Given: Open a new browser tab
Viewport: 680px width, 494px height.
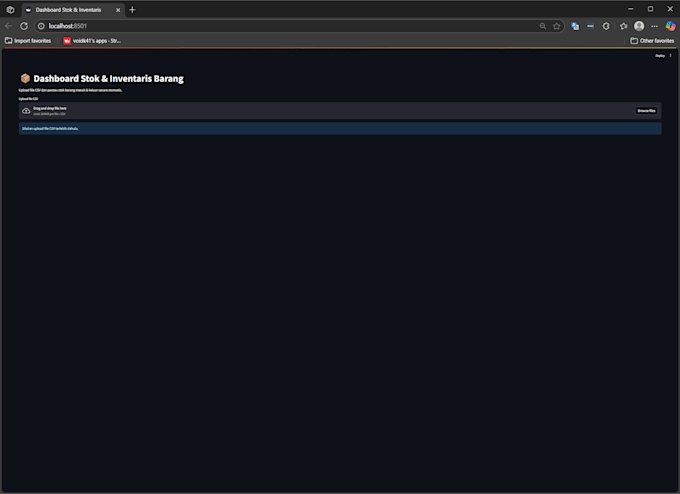Looking at the screenshot, I should (132, 10).
